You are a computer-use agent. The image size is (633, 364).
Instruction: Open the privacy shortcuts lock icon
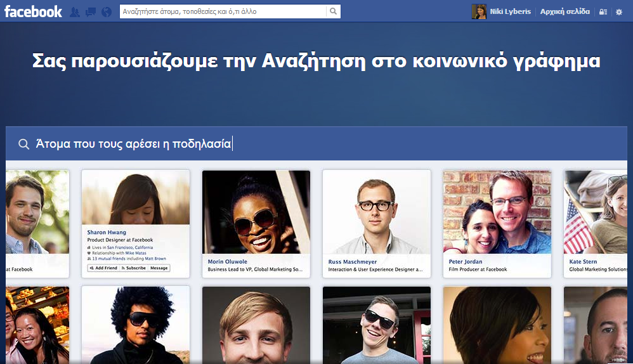tap(603, 12)
